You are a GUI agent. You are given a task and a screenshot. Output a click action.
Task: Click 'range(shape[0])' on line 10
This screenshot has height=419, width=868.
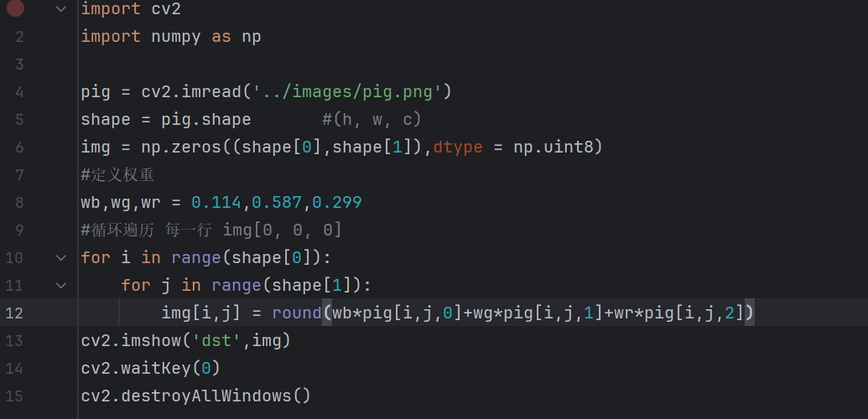click(247, 258)
